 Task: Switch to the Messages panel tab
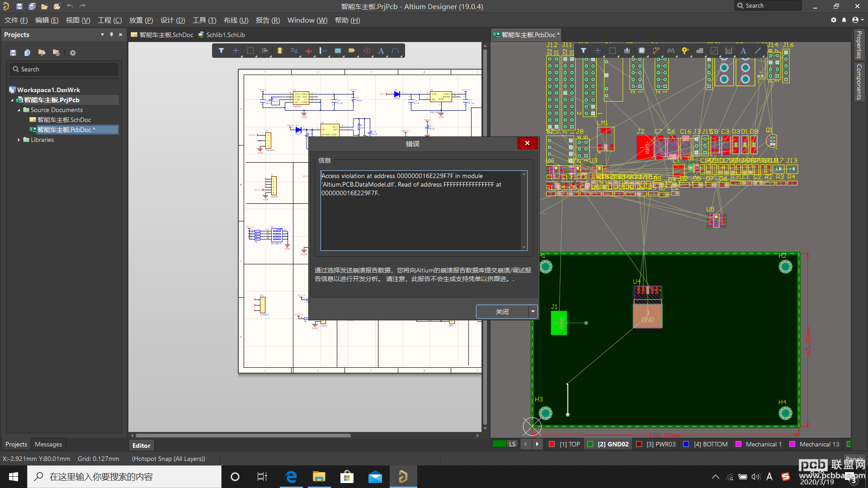click(x=48, y=444)
